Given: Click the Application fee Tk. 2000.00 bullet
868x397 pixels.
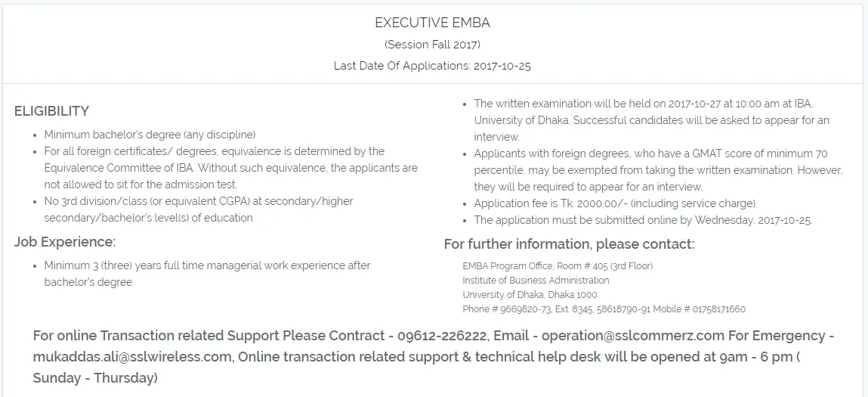Looking at the screenshot, I should point(615,203).
